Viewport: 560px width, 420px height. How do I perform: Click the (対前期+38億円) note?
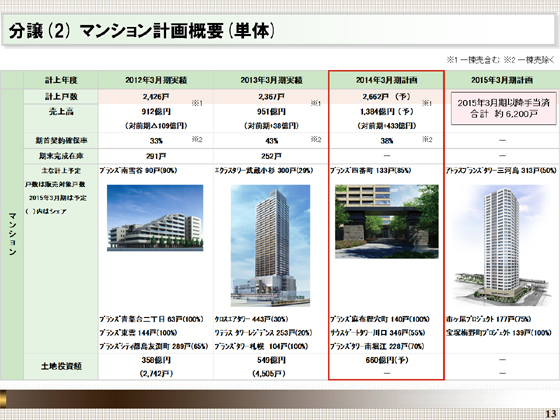tap(271, 126)
